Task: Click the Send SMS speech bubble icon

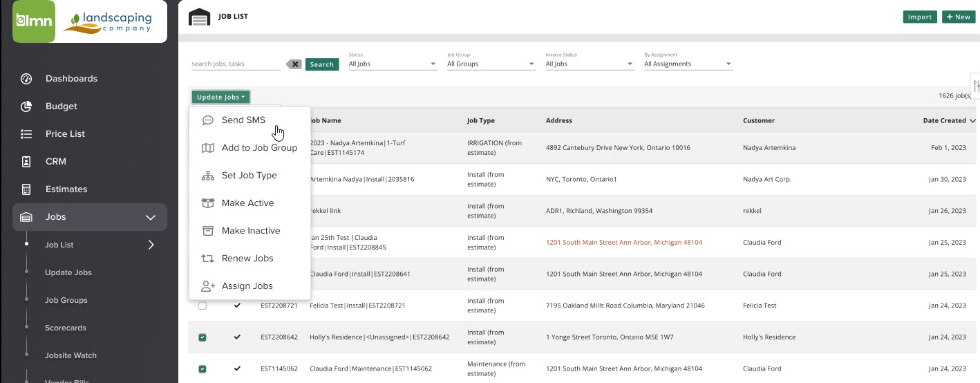Action: pyautogui.click(x=207, y=120)
